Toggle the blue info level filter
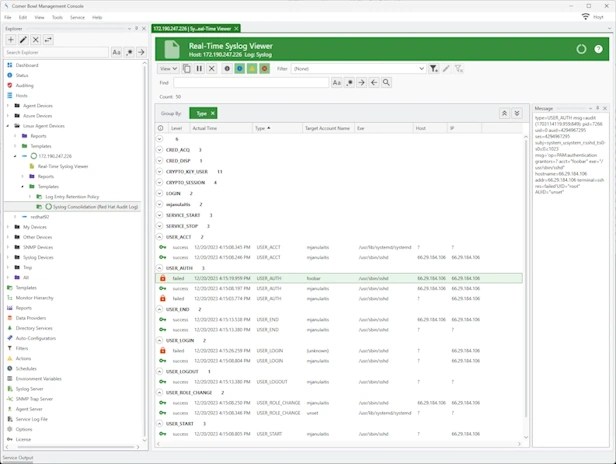616x464 pixels. pos(240,69)
